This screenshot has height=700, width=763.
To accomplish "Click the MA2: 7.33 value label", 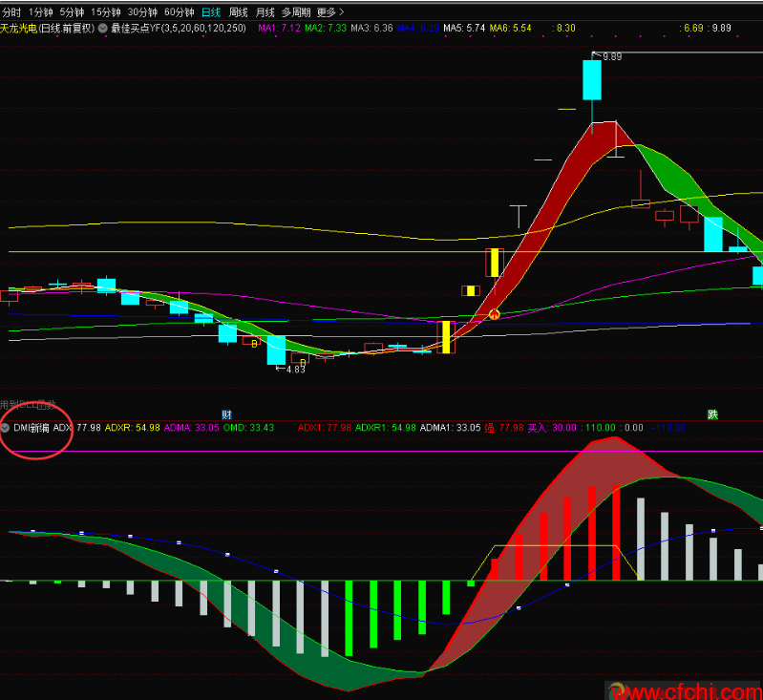I will point(326,29).
